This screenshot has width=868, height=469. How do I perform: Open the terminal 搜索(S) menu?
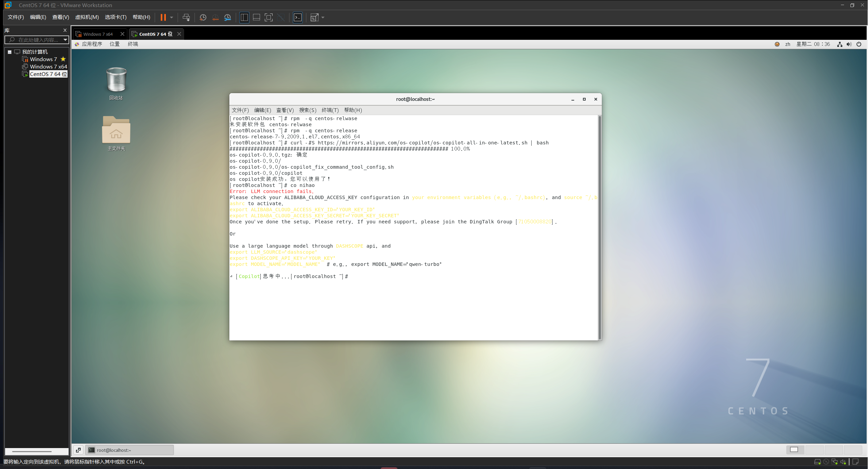tap(308, 110)
